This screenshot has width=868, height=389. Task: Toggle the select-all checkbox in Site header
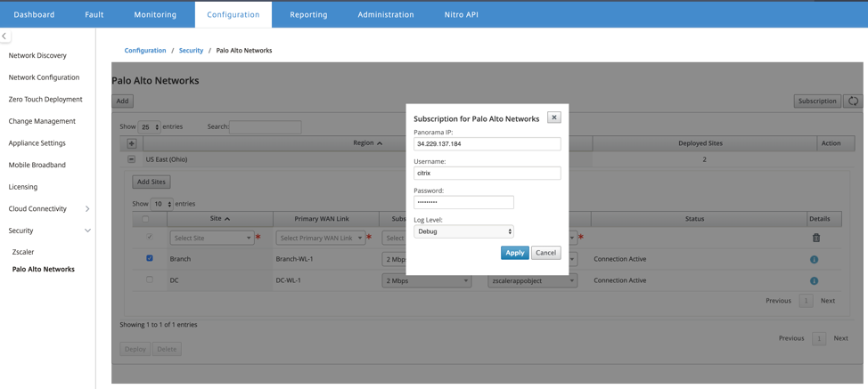(145, 219)
